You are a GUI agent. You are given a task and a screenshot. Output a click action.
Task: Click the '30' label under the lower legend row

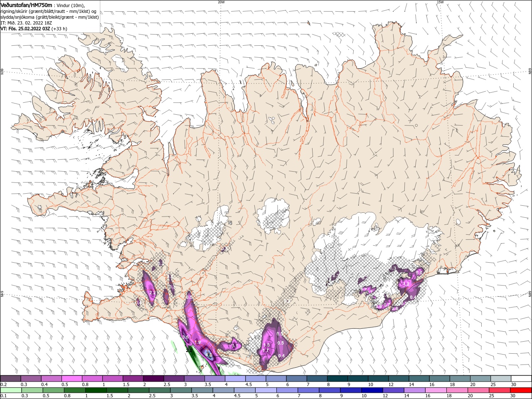click(514, 396)
